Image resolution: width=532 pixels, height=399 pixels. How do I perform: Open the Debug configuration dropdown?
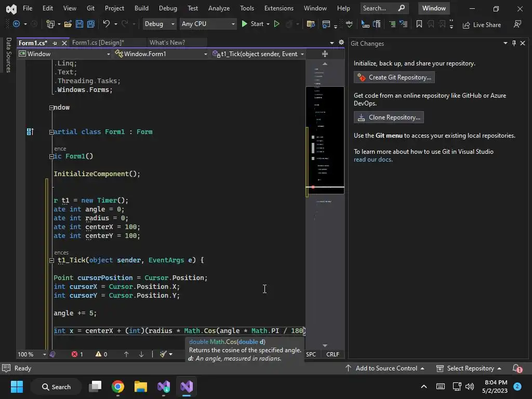pyautogui.click(x=159, y=24)
